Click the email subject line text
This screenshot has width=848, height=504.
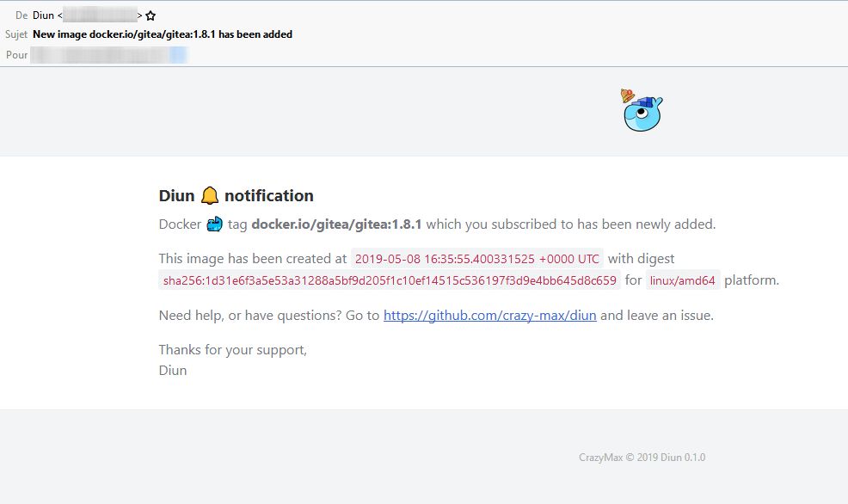pos(163,34)
